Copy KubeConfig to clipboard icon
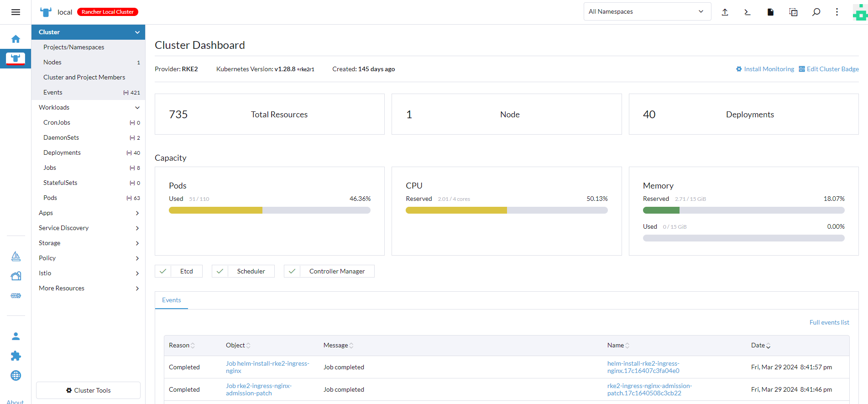868x404 pixels. [x=793, y=12]
